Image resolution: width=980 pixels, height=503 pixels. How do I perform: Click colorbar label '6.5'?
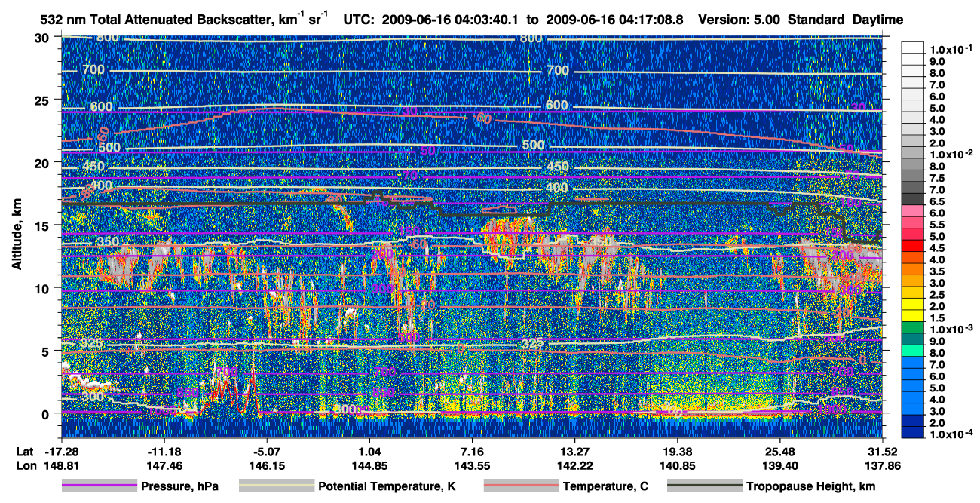point(936,203)
